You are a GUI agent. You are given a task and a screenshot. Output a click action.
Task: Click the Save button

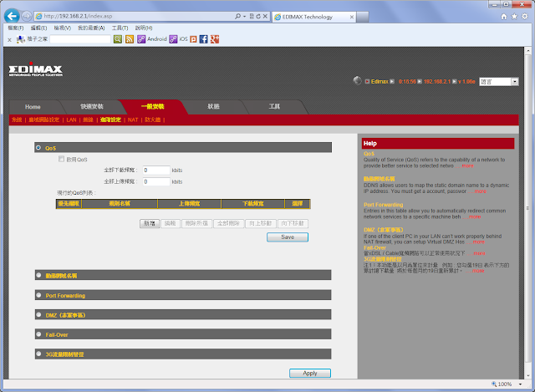[288, 237]
